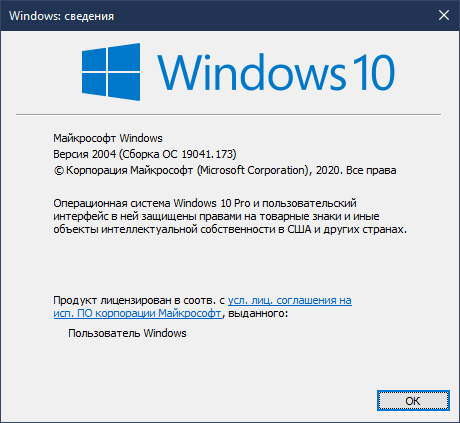Screen dimensions: 460x423
Task: Click the 'Продукт лицензирован в соотв. с' text
Action: point(139,300)
